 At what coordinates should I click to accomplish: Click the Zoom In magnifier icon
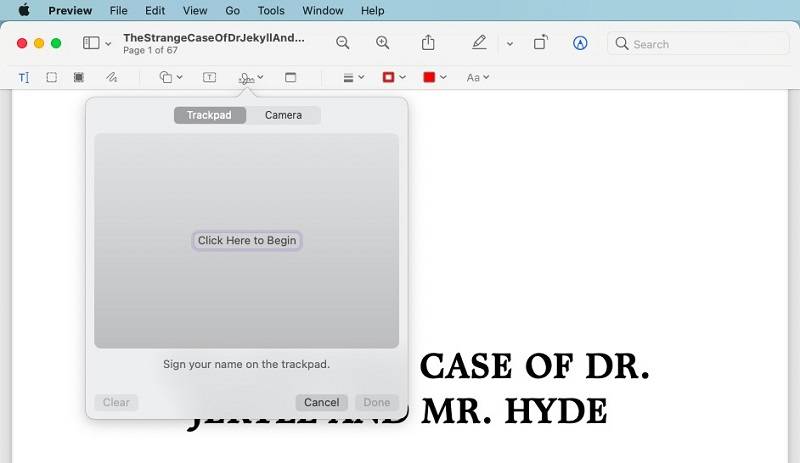click(x=382, y=43)
